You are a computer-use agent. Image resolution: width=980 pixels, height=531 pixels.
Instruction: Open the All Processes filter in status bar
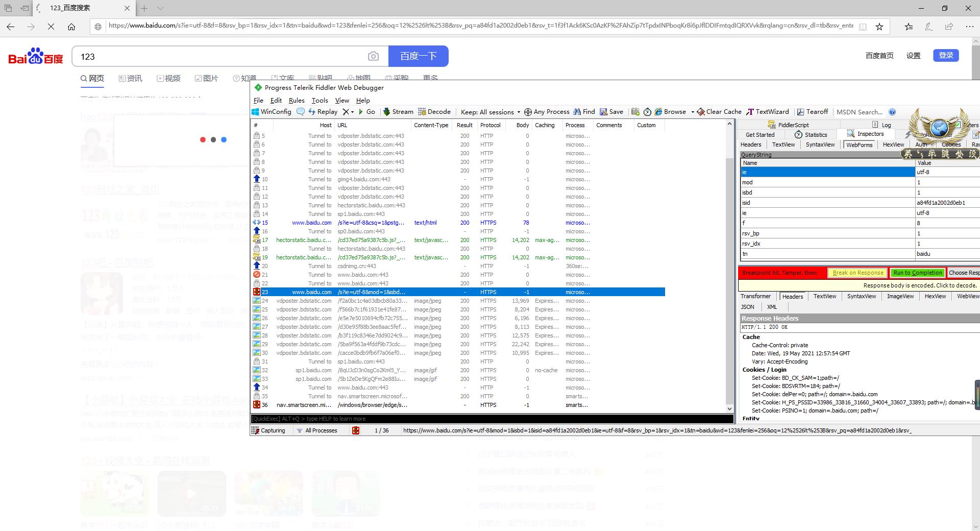[317, 430]
